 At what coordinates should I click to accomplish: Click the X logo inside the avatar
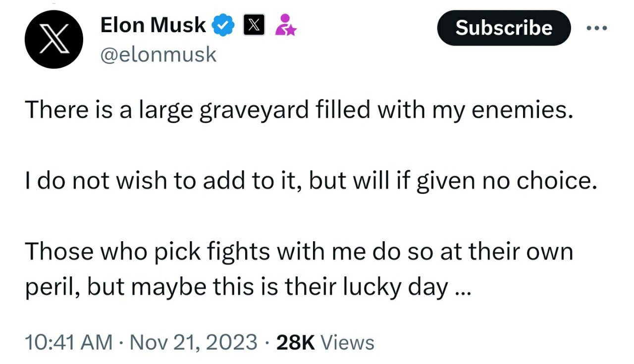(54, 40)
